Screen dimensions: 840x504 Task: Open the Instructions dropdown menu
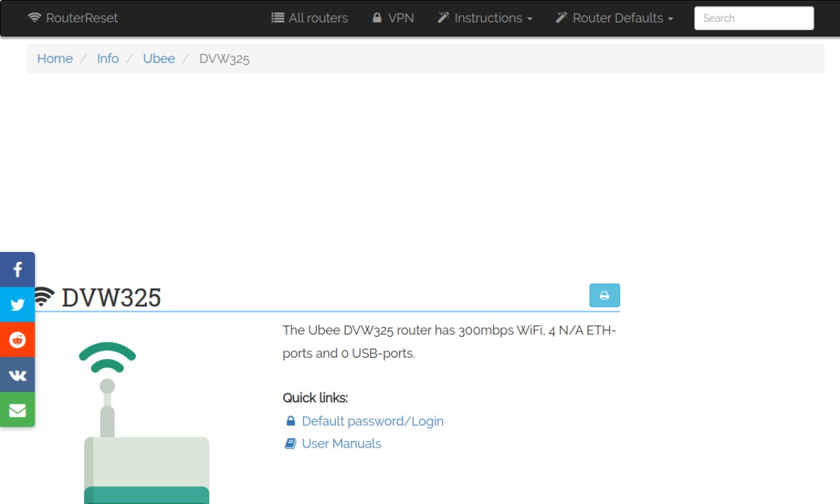point(485,18)
